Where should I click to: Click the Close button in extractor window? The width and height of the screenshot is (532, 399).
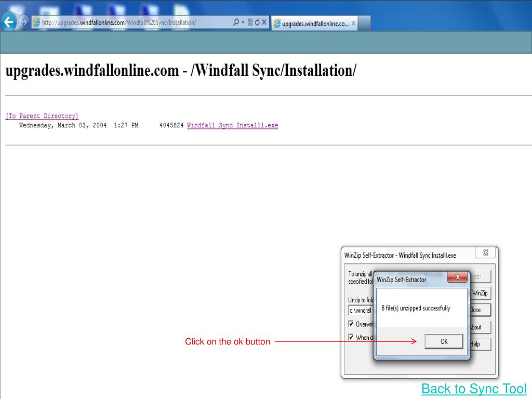pyautogui.click(x=480, y=310)
